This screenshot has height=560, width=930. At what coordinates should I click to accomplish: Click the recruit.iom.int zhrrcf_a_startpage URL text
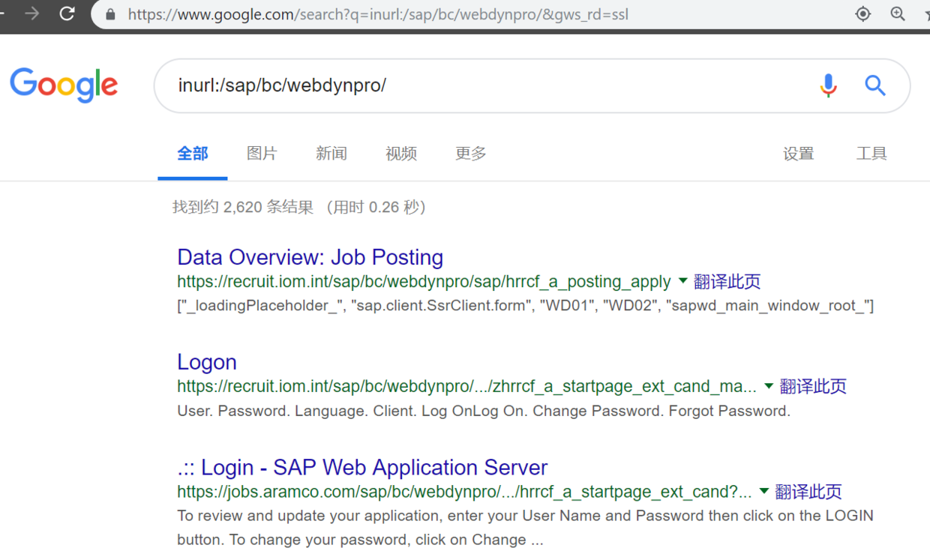point(466,387)
